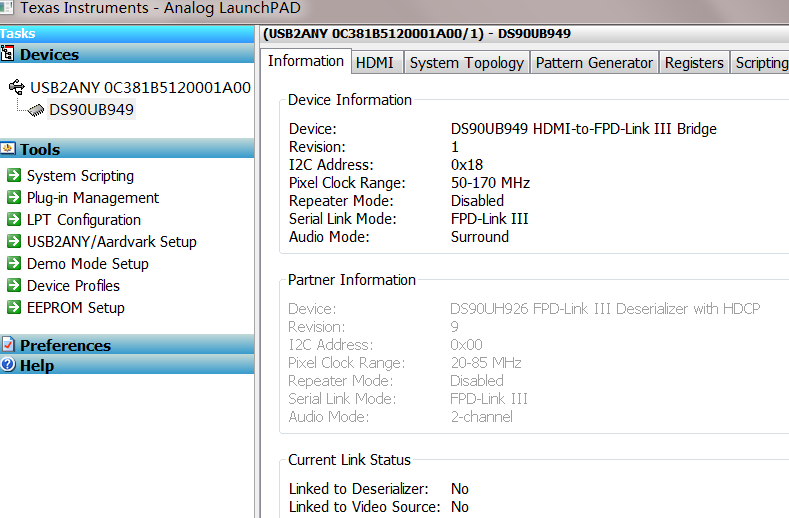Click the partner Audio Mode '2-channel'
The width and height of the screenshot is (789, 518).
tap(482, 416)
